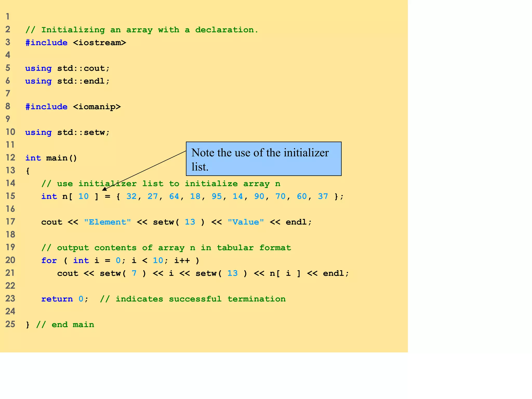Click the "int main()" function header
This screenshot has width=532, height=399.
point(51,158)
